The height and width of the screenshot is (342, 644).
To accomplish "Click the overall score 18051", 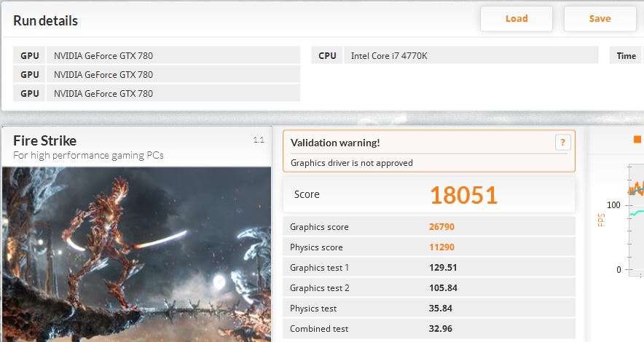I will [463, 195].
